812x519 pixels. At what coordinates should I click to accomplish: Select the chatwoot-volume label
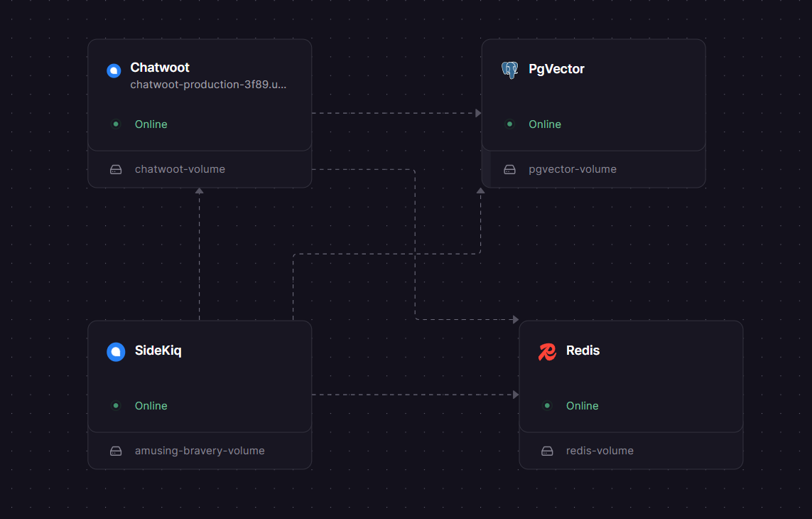pos(179,169)
